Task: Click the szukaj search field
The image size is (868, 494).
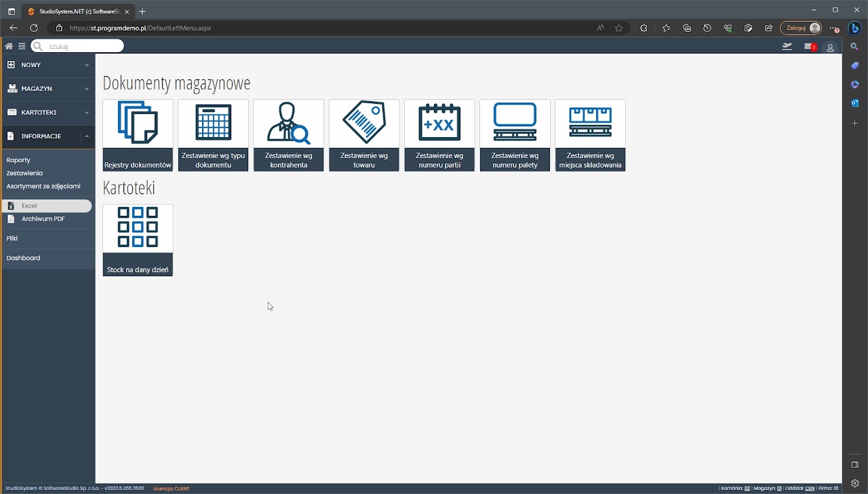Action: tap(83, 46)
